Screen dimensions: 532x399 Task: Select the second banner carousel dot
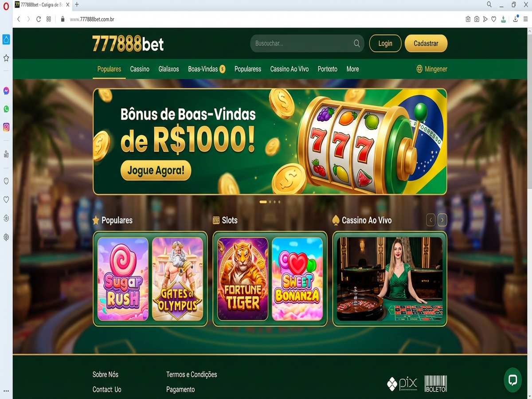(x=270, y=202)
